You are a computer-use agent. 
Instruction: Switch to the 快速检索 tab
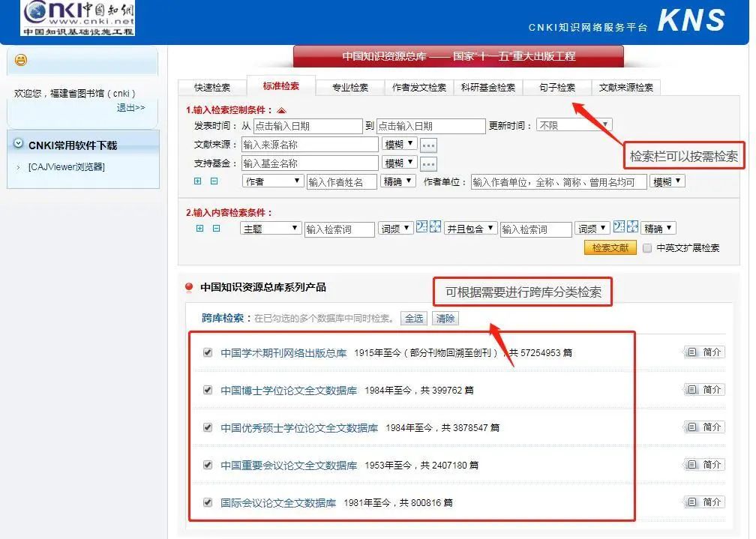(212, 87)
